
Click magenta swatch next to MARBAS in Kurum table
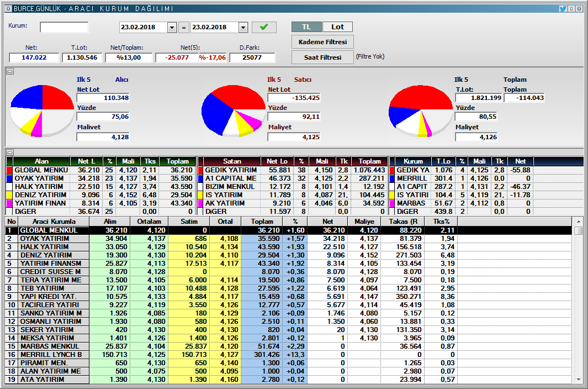(x=392, y=203)
